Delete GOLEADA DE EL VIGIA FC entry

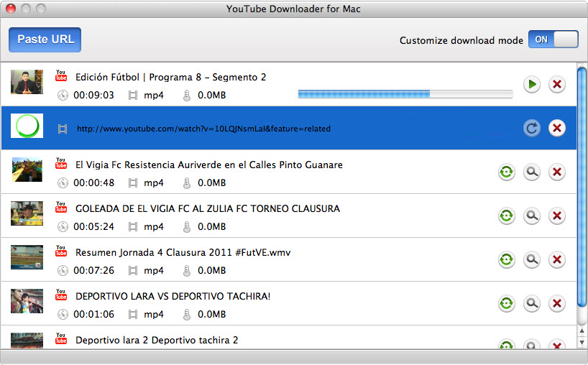557,216
